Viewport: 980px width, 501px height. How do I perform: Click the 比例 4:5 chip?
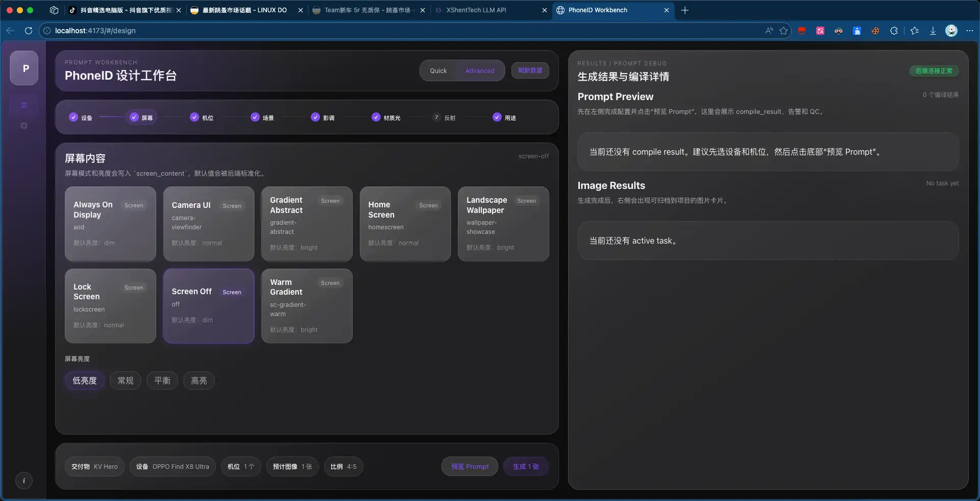[x=344, y=466]
